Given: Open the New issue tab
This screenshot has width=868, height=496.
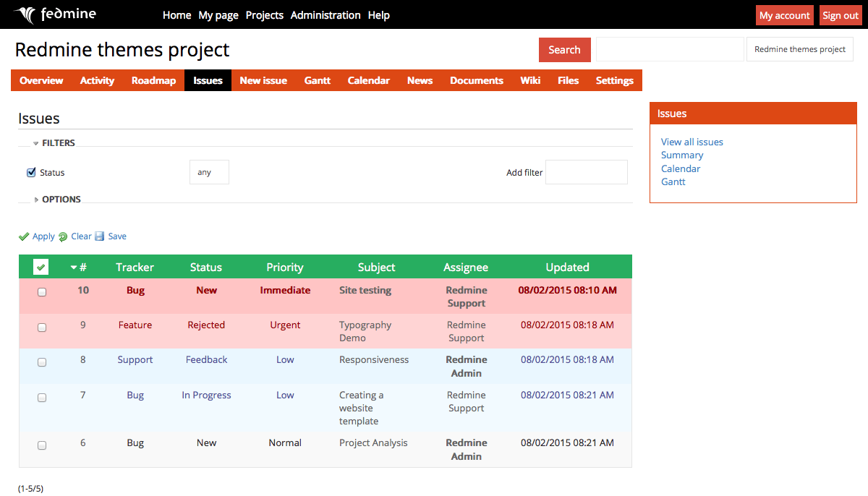Looking at the screenshot, I should click(263, 80).
